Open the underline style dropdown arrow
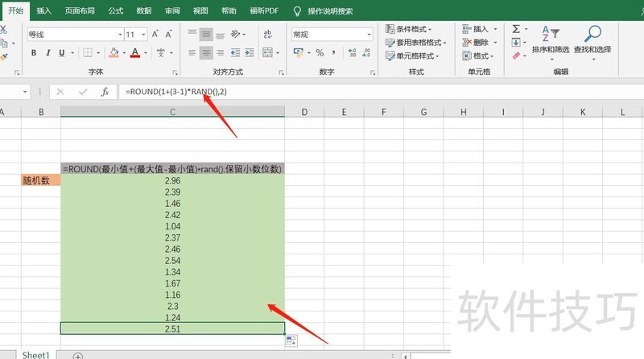 [x=72, y=53]
